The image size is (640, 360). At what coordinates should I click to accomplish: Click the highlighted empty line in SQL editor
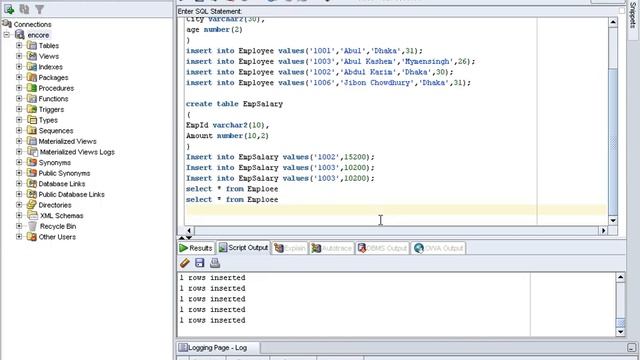click(396, 210)
